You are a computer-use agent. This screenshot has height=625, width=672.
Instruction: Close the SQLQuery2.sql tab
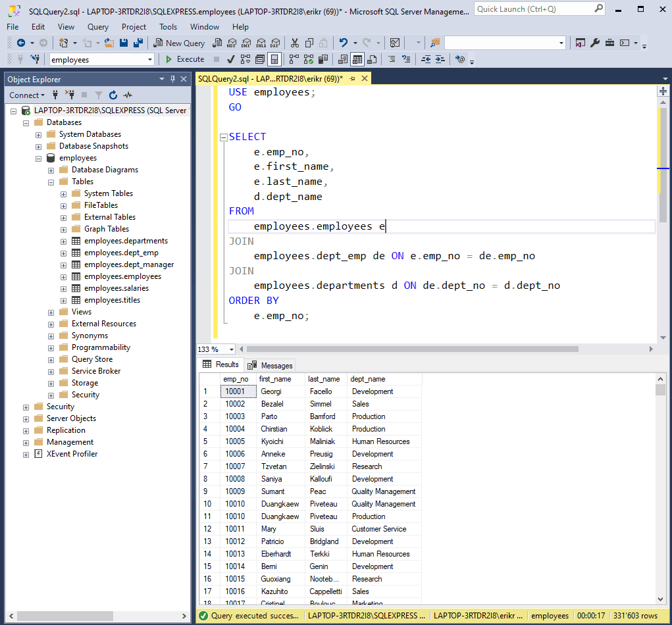point(365,78)
